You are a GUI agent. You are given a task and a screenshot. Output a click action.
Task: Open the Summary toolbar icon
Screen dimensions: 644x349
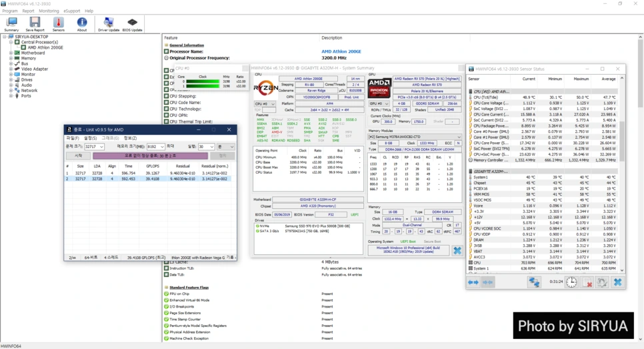point(11,24)
